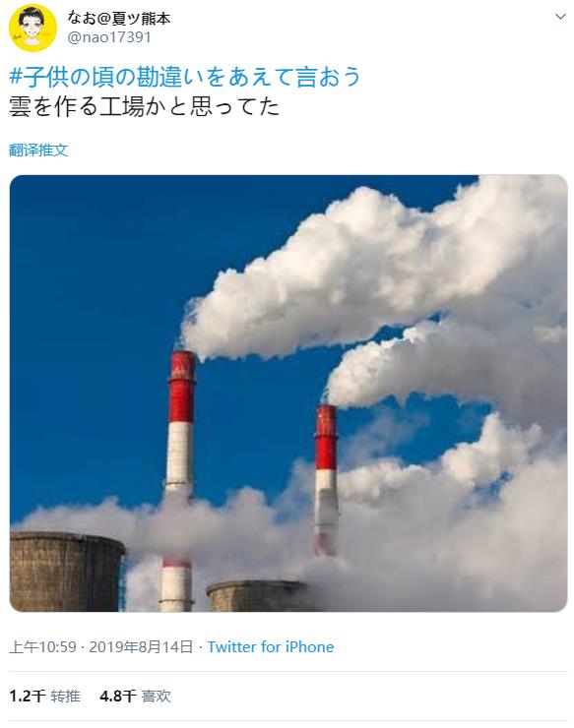574x728 pixels.
Task: Click the 2019年8月14日 date
Action: 141,646
